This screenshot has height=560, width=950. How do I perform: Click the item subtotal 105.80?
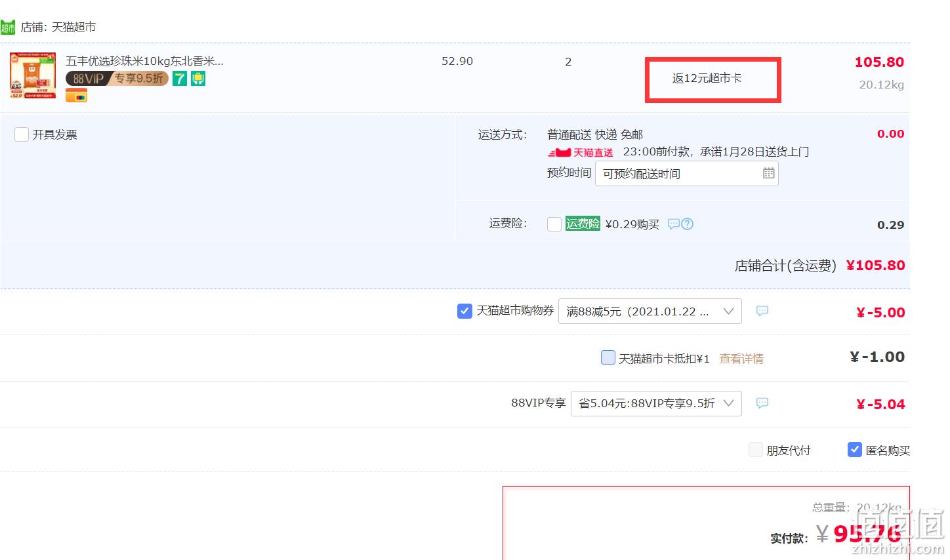click(879, 62)
